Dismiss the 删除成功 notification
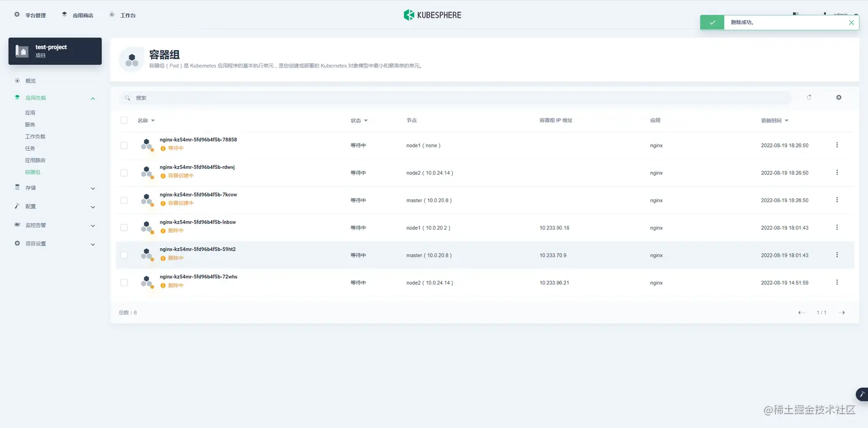The image size is (868, 428). (x=851, y=22)
